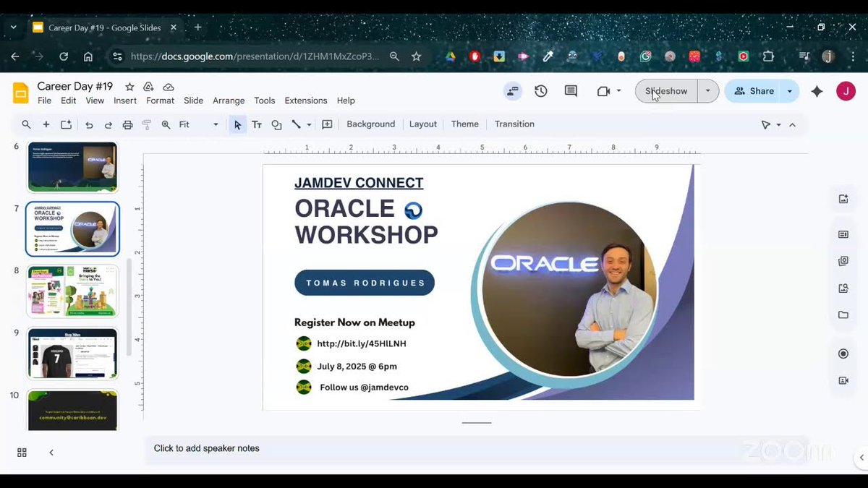Open the Google Slides home logo
This screenshot has width=868, height=488.
click(x=21, y=93)
